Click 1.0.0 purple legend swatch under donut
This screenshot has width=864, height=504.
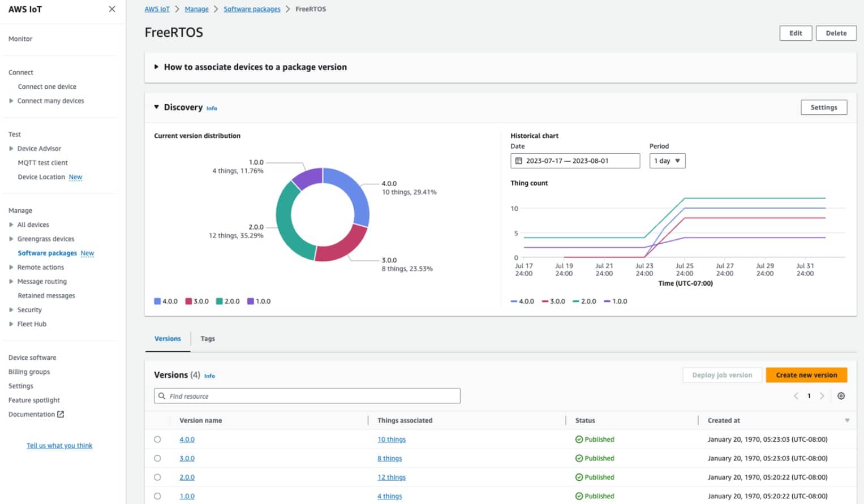250,301
